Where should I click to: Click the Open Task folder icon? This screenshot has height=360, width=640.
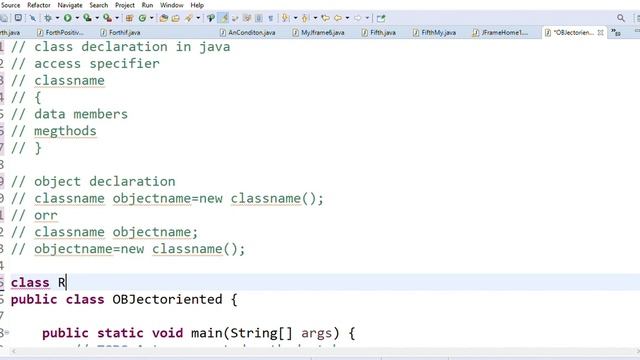pos(176,18)
